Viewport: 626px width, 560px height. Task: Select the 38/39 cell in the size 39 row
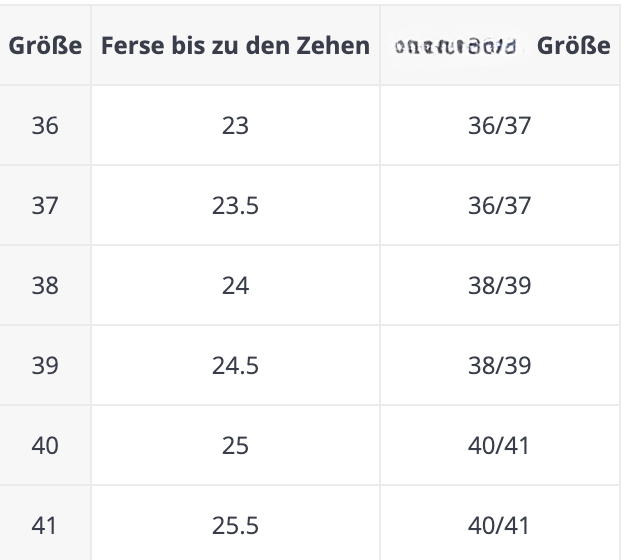pos(499,365)
